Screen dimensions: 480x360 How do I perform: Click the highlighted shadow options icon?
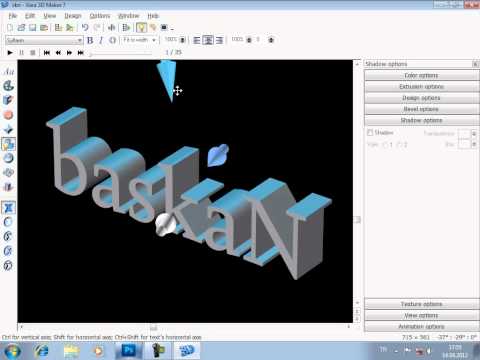(8, 144)
